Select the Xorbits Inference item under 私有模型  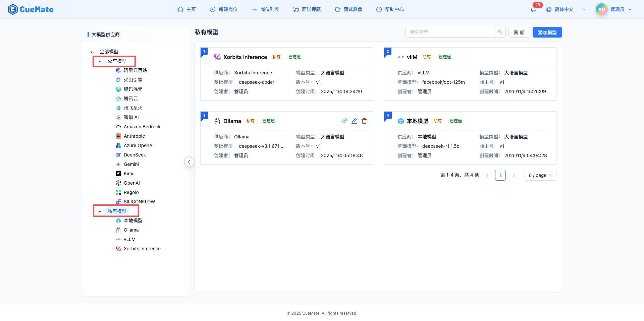click(142, 249)
